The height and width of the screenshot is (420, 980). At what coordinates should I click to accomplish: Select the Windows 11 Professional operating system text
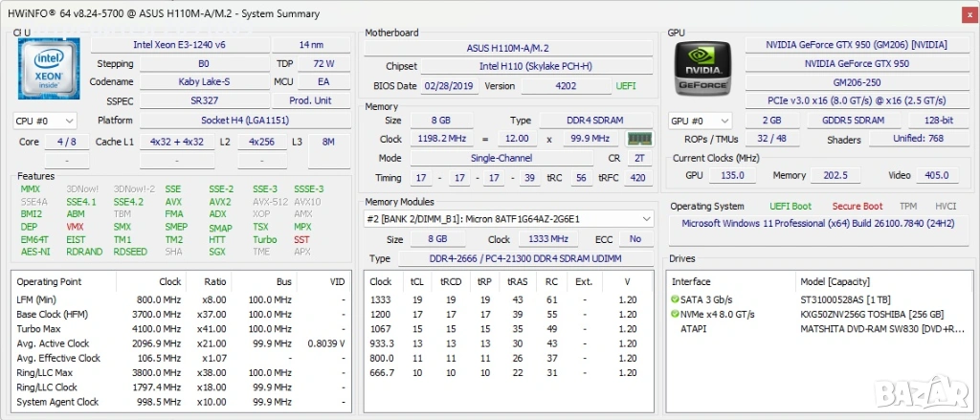(x=816, y=224)
